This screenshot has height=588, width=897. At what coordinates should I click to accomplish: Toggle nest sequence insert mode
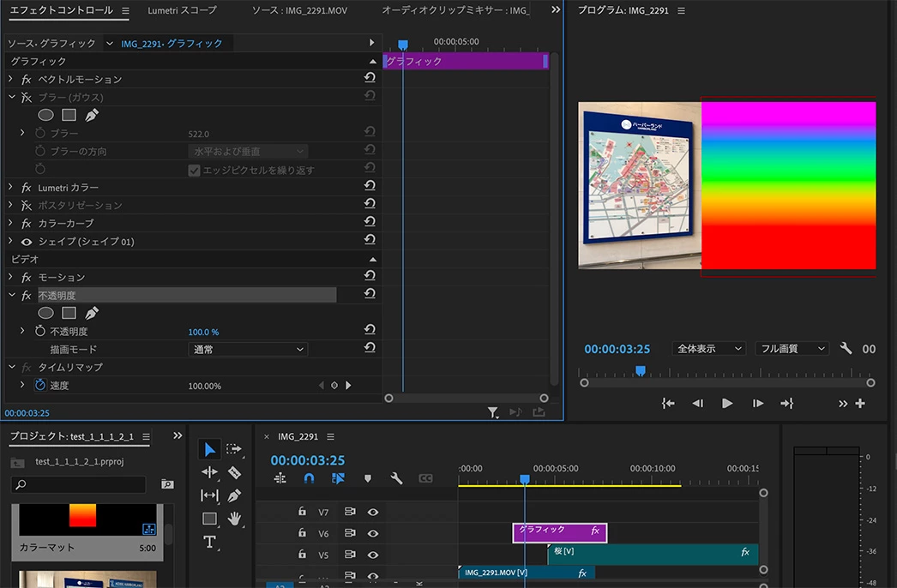(280, 478)
